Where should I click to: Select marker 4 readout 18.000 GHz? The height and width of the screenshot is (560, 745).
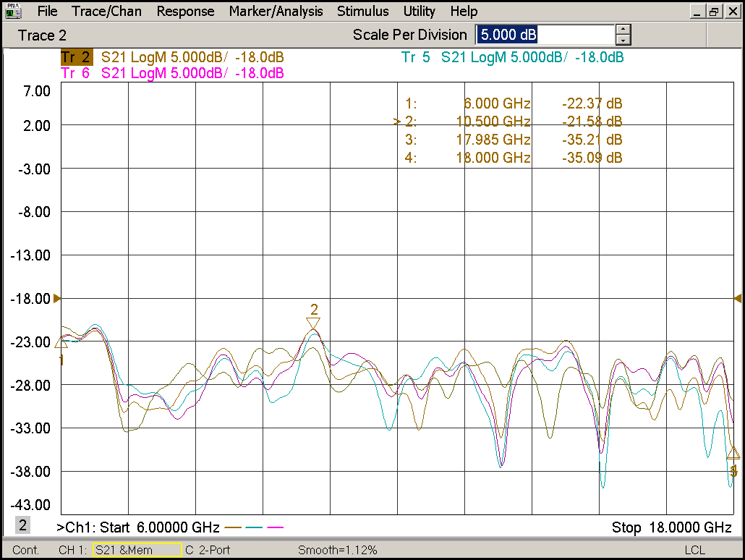point(493,157)
